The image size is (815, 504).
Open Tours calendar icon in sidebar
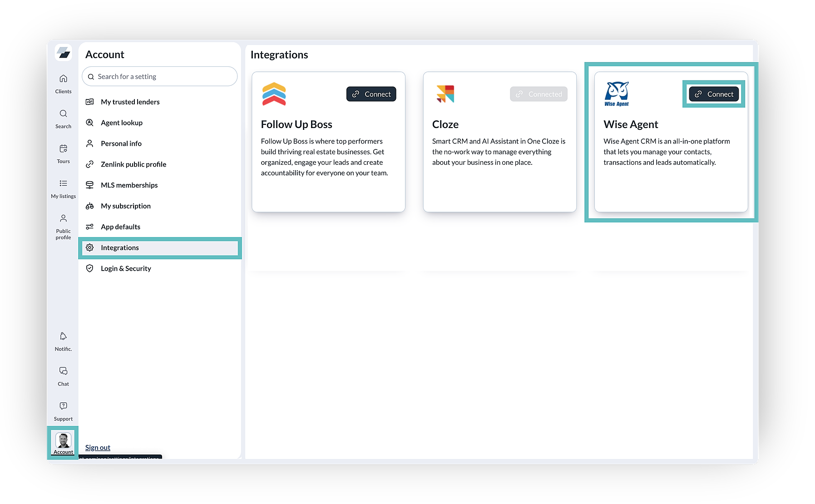[63, 148]
